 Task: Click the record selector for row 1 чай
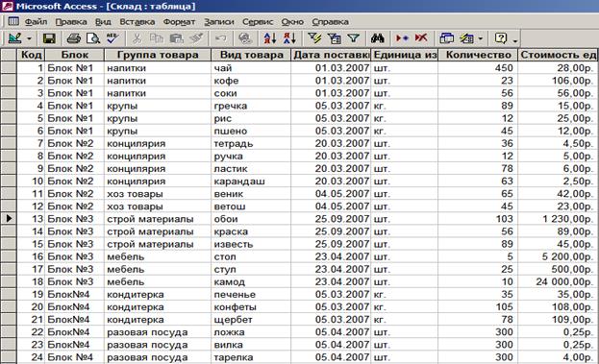pos(9,68)
